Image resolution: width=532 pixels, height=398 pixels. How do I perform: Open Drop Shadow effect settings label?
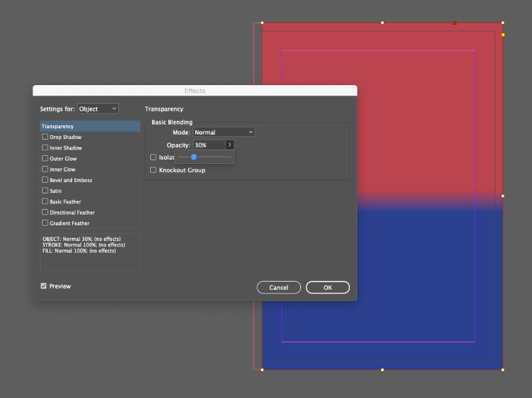click(66, 137)
